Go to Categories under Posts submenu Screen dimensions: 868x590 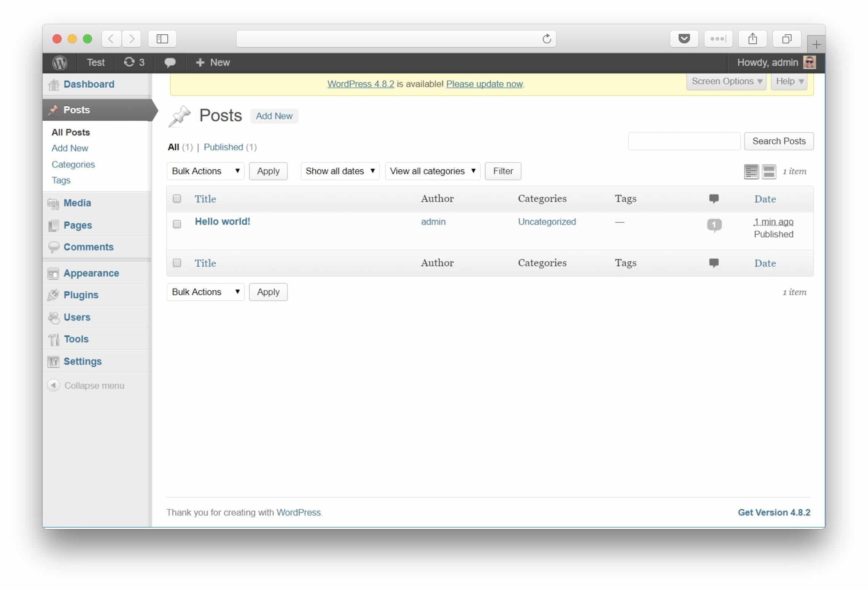click(x=73, y=164)
